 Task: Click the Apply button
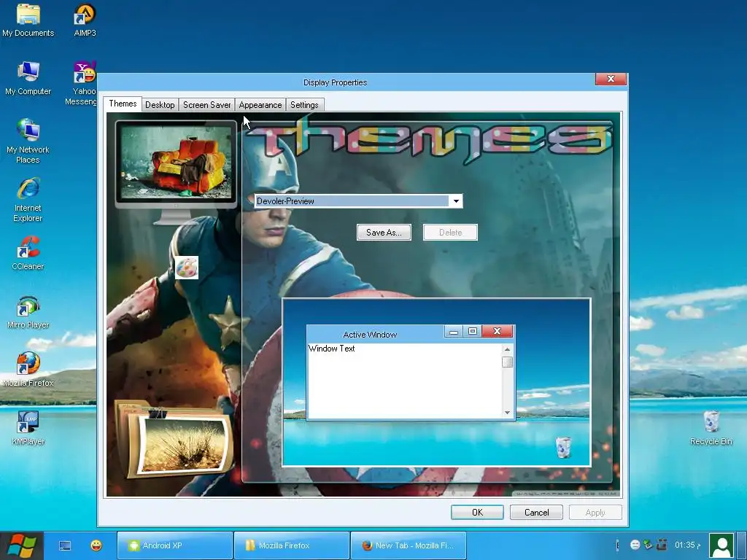pyautogui.click(x=595, y=513)
